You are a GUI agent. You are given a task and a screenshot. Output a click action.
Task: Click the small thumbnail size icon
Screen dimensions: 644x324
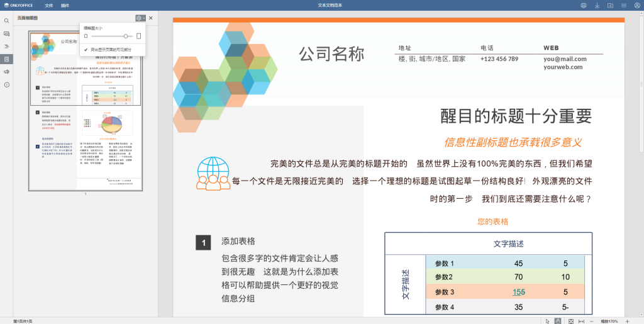coord(86,36)
